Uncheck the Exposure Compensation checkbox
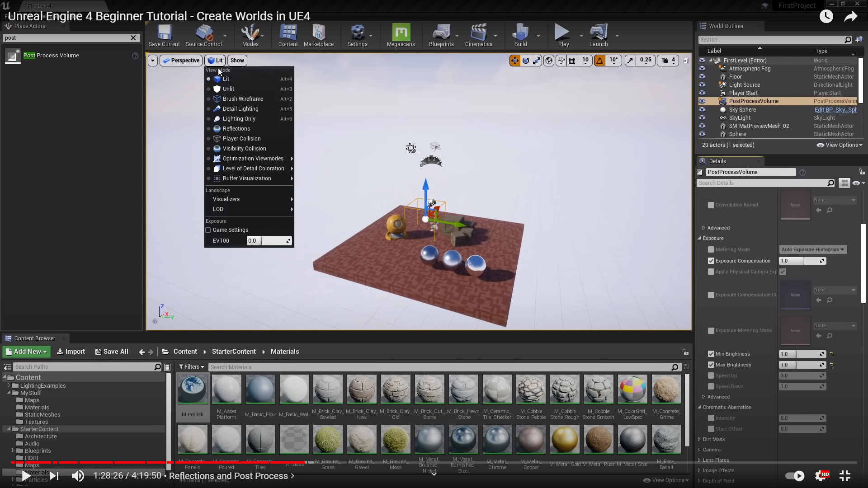 711,261
